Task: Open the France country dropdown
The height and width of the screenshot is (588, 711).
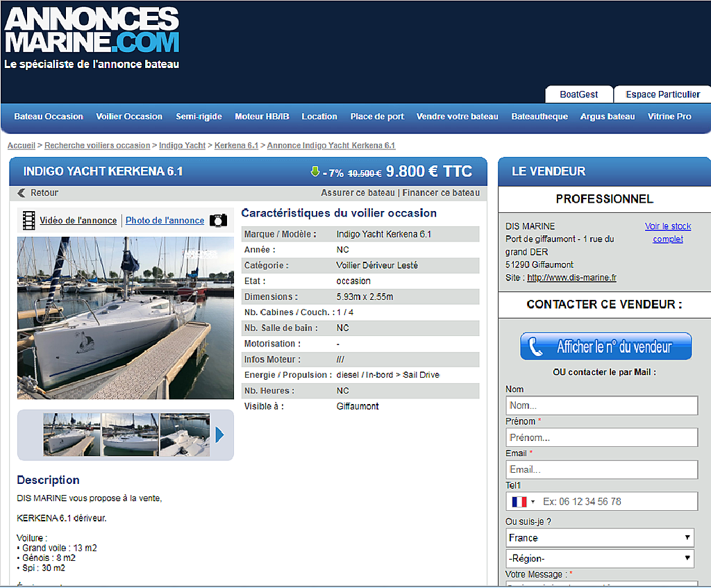Action: [x=601, y=538]
